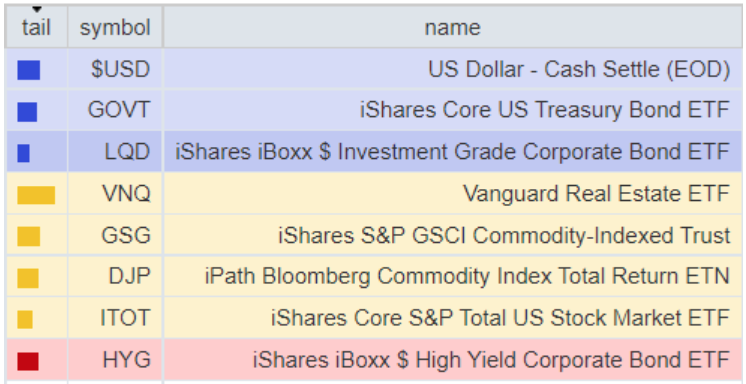This screenshot has width=746, height=384.
Task: Select the VNQ symbol cell
Action: [115, 194]
